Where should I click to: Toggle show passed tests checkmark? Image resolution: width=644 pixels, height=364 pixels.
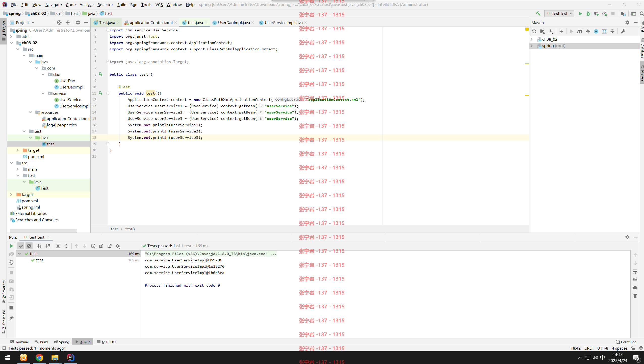[21, 246]
